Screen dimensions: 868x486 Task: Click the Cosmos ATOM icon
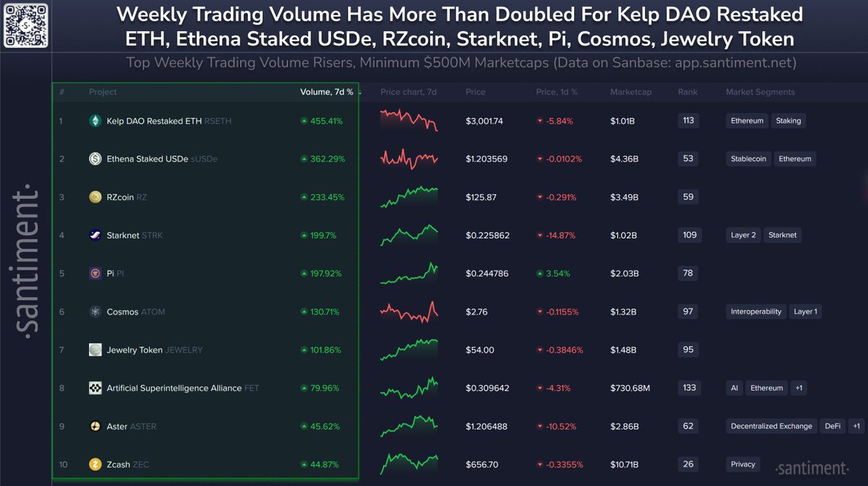click(95, 312)
